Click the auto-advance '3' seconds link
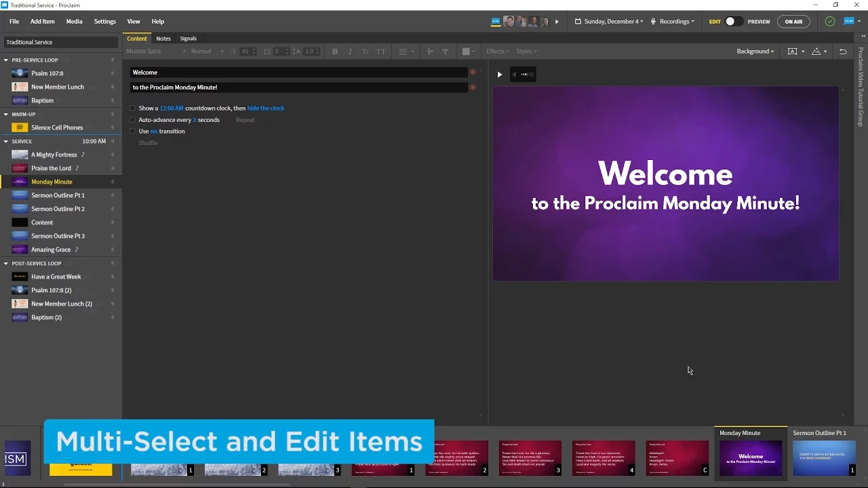 coord(195,120)
